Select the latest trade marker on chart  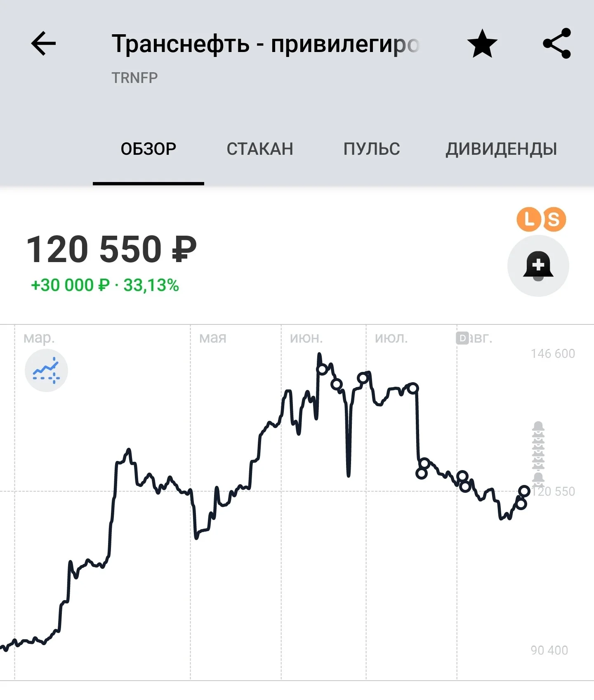pyautogui.click(x=524, y=491)
